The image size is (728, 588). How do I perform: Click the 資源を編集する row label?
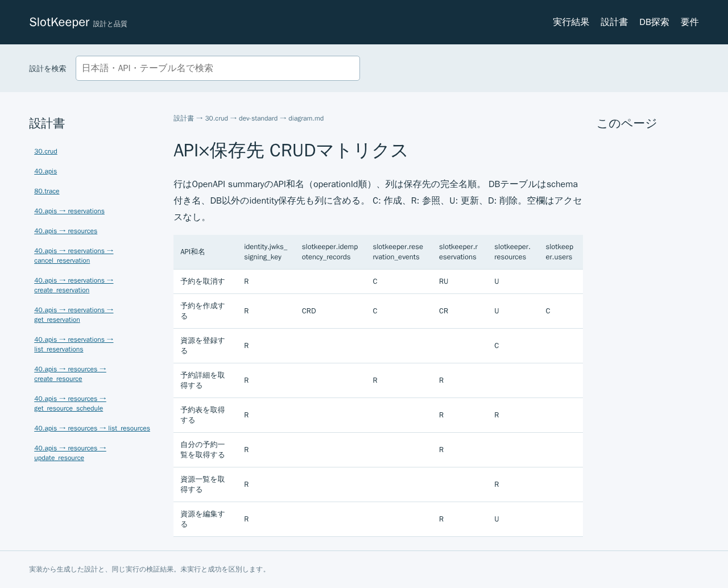[202, 519]
